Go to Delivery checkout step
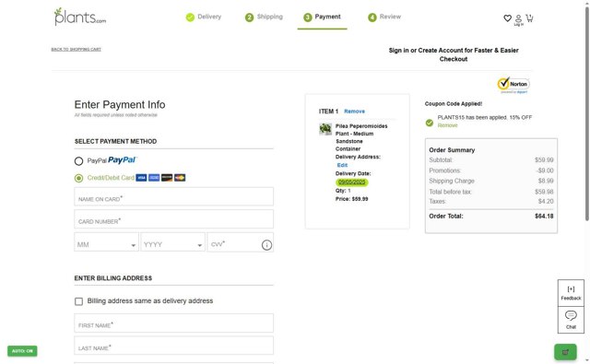Viewport: 590px width, 364px height. (204, 17)
